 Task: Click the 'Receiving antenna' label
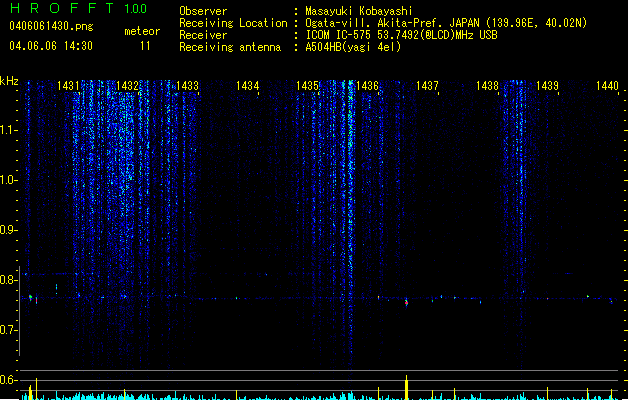coord(230,47)
